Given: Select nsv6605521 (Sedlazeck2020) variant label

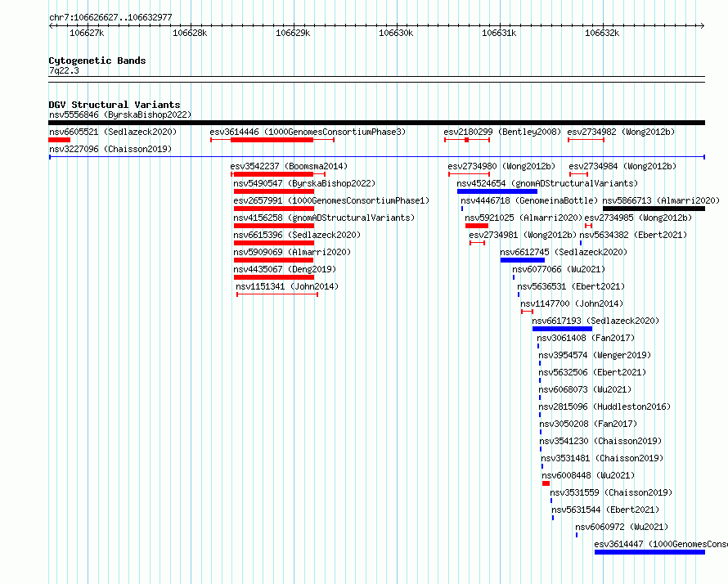Looking at the screenshot, I should tap(113, 132).
